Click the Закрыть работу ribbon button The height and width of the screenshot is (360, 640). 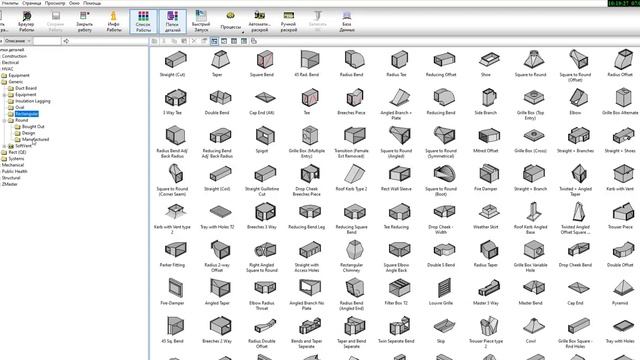(84, 21)
